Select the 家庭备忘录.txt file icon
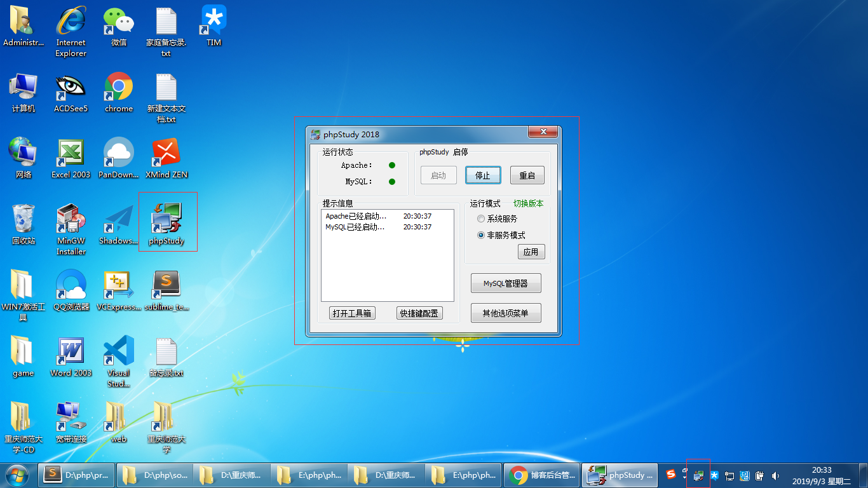The height and width of the screenshot is (488, 868). click(166, 30)
